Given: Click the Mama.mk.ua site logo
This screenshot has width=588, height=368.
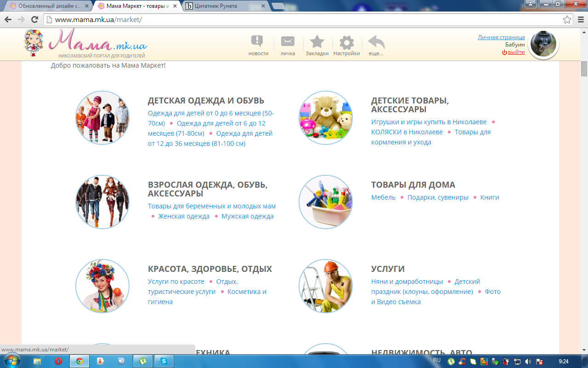Looking at the screenshot, I should (x=86, y=43).
